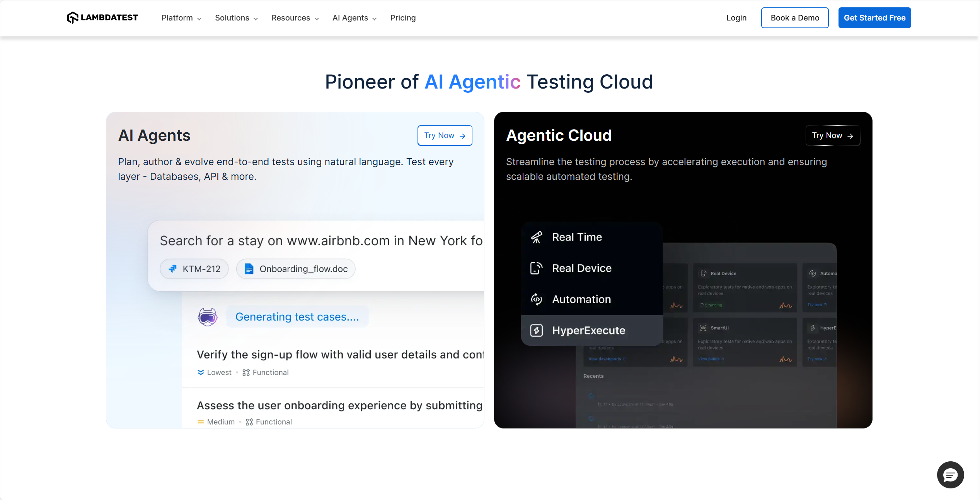Click the Jira icon on KTM-212 chip
980x500 pixels.
(173, 269)
